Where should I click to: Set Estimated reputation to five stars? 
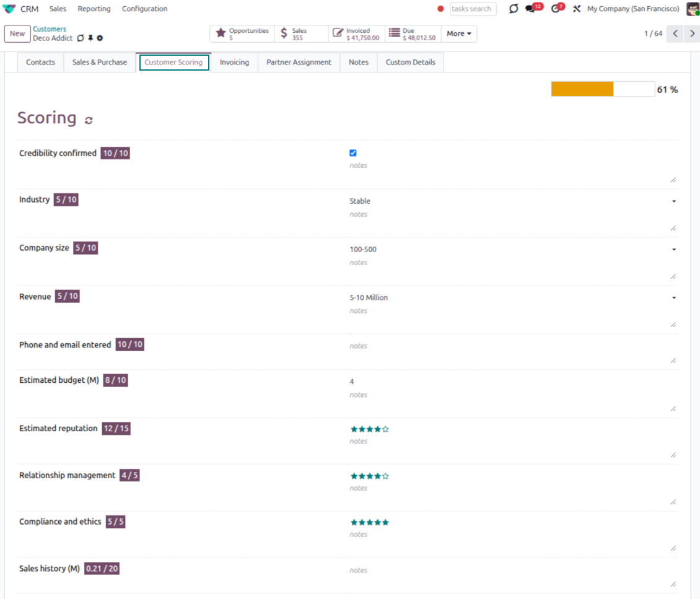[x=385, y=429]
